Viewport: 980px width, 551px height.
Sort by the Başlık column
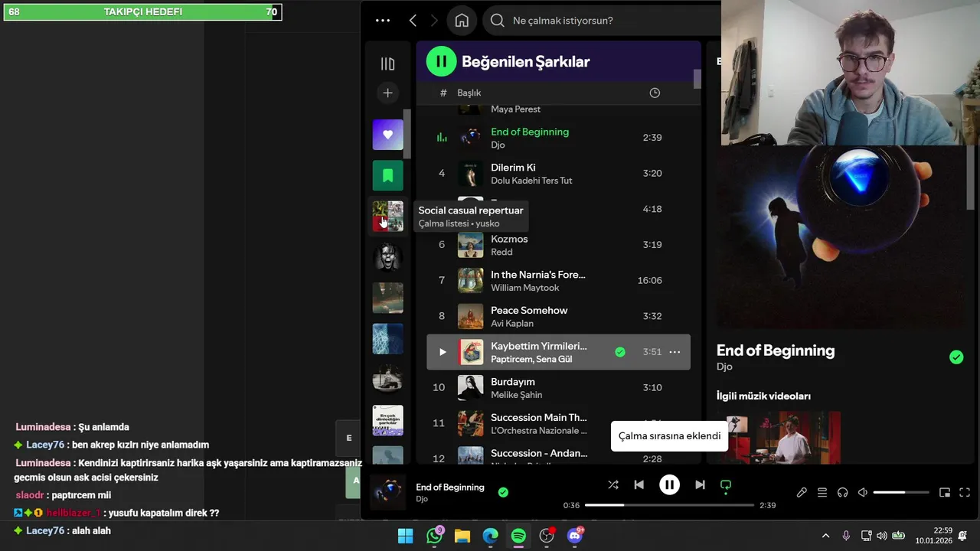tap(469, 93)
